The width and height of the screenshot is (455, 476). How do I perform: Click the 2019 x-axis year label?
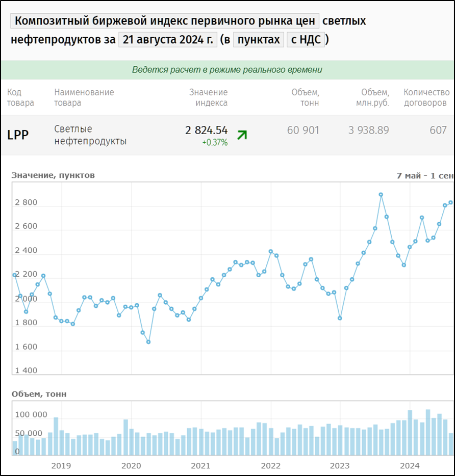pyautogui.click(x=61, y=466)
